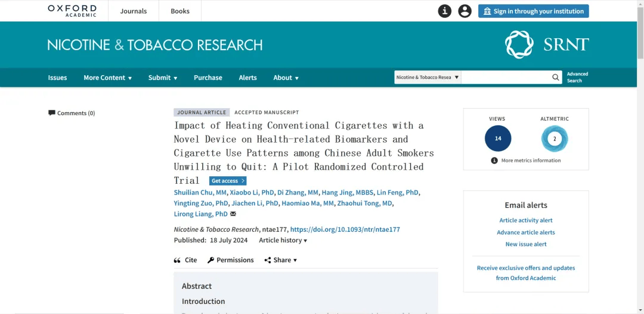Open the Issues menu item

[57, 78]
